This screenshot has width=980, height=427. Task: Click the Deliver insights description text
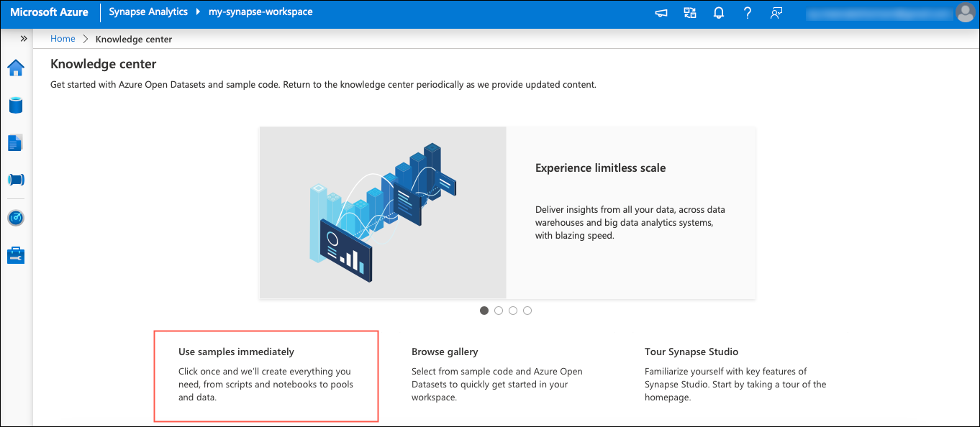630,222
